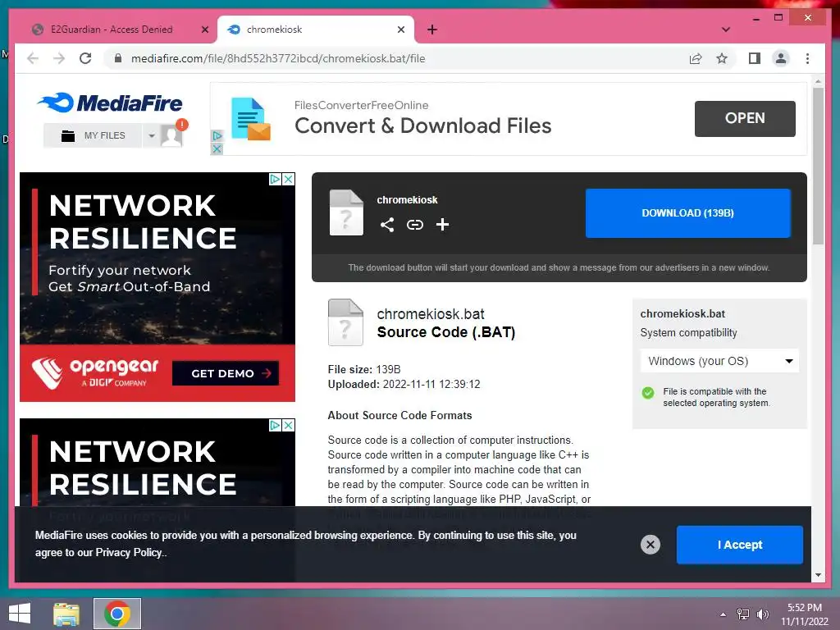The height and width of the screenshot is (630, 840).
Task: Click the 'About Source Code Formats' heading
Action: tap(399, 415)
